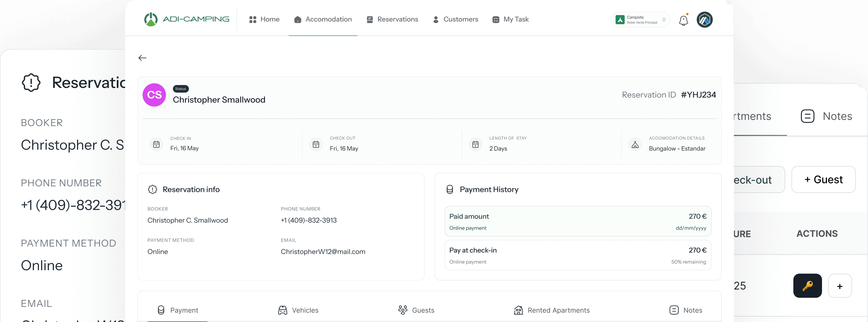
Task: Click the ADI-CAMPING logo
Action: (187, 19)
